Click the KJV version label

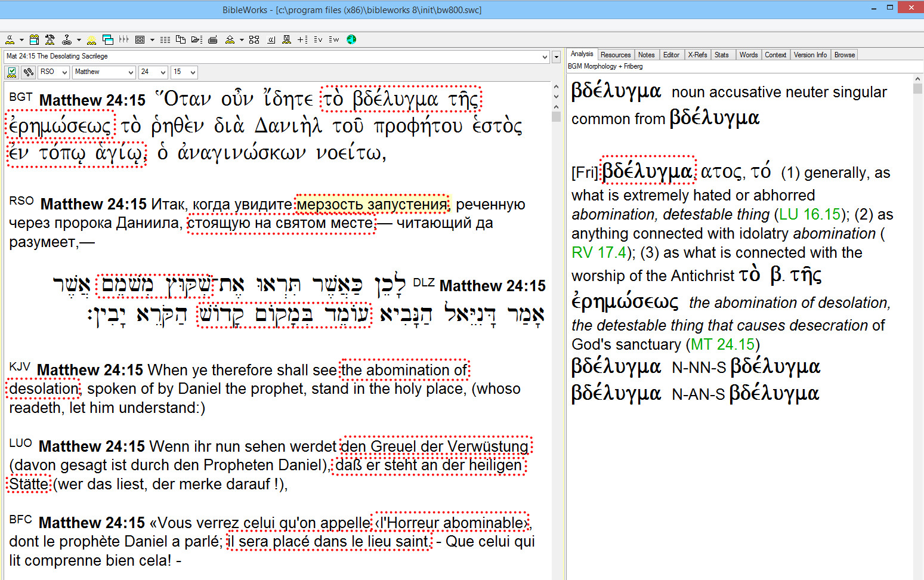20,366
